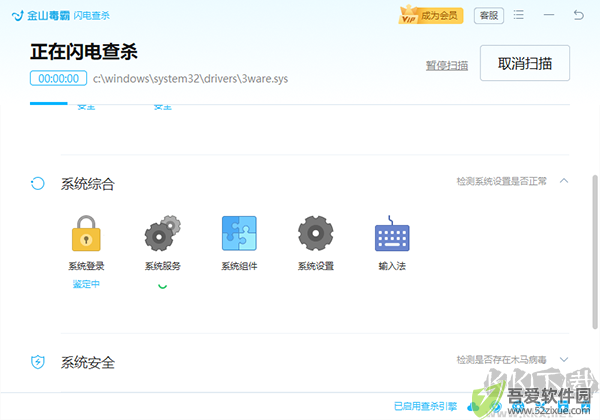Click the 系统综合 section heading

point(88,184)
